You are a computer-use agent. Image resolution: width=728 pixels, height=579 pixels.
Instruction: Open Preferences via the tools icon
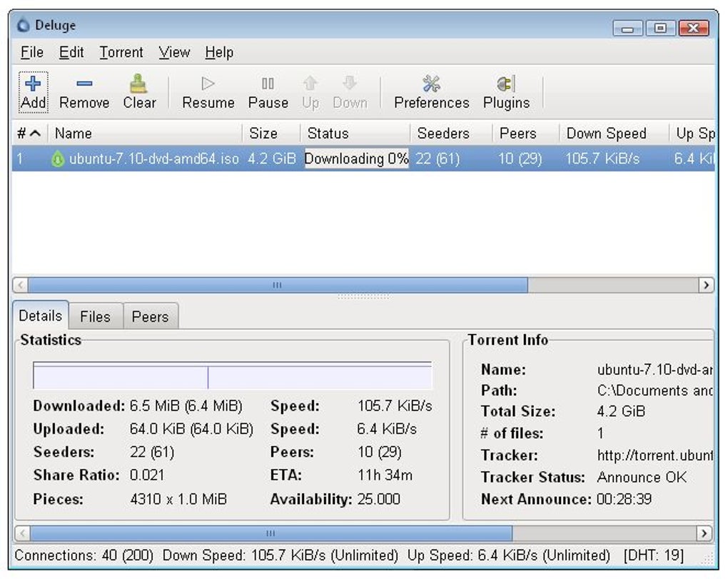[431, 84]
